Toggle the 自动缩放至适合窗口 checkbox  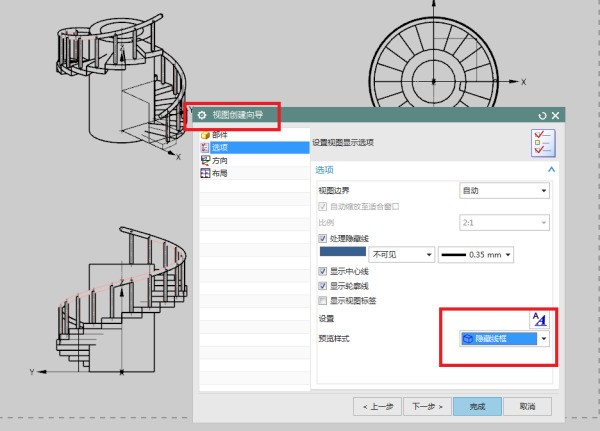pos(323,207)
